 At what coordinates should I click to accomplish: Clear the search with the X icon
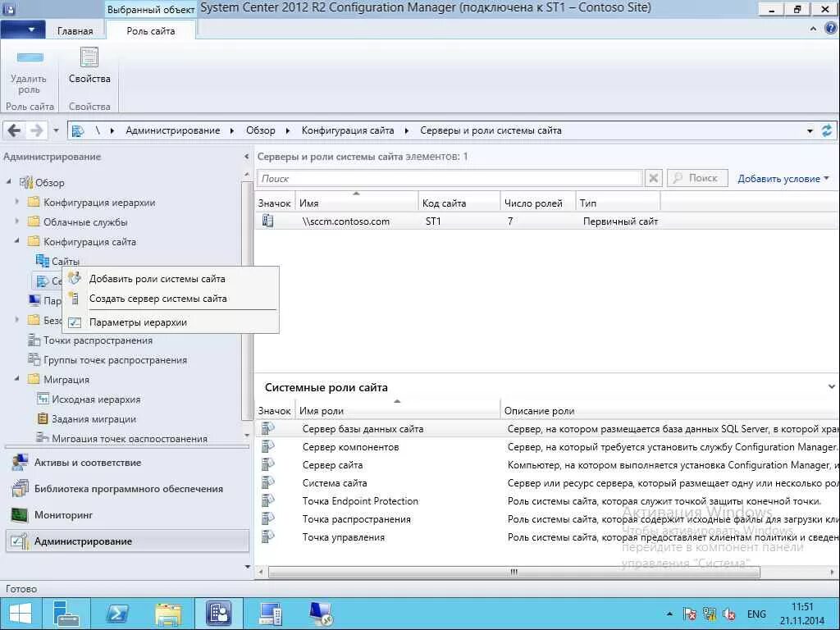click(x=653, y=178)
